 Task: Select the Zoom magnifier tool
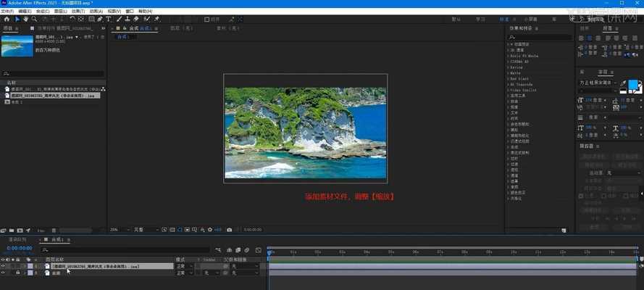point(34,19)
